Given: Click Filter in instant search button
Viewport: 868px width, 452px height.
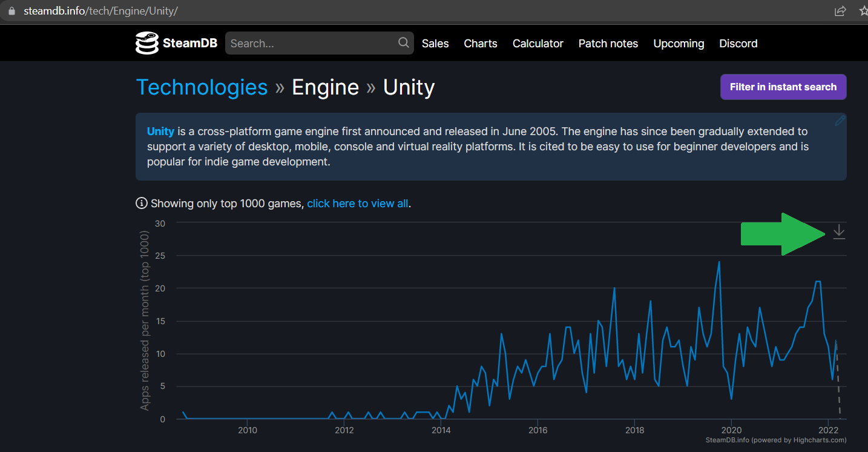Looking at the screenshot, I should 783,87.
